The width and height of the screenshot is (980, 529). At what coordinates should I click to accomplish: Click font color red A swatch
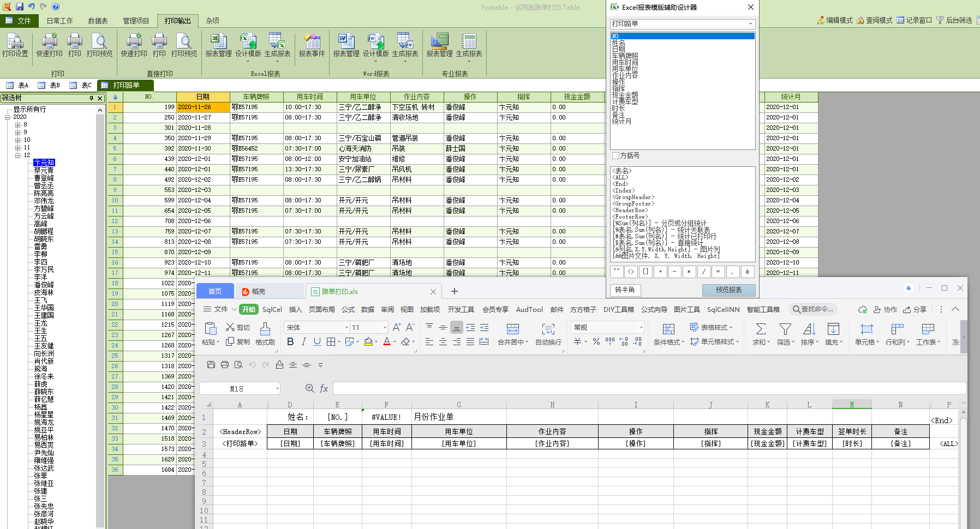point(386,342)
